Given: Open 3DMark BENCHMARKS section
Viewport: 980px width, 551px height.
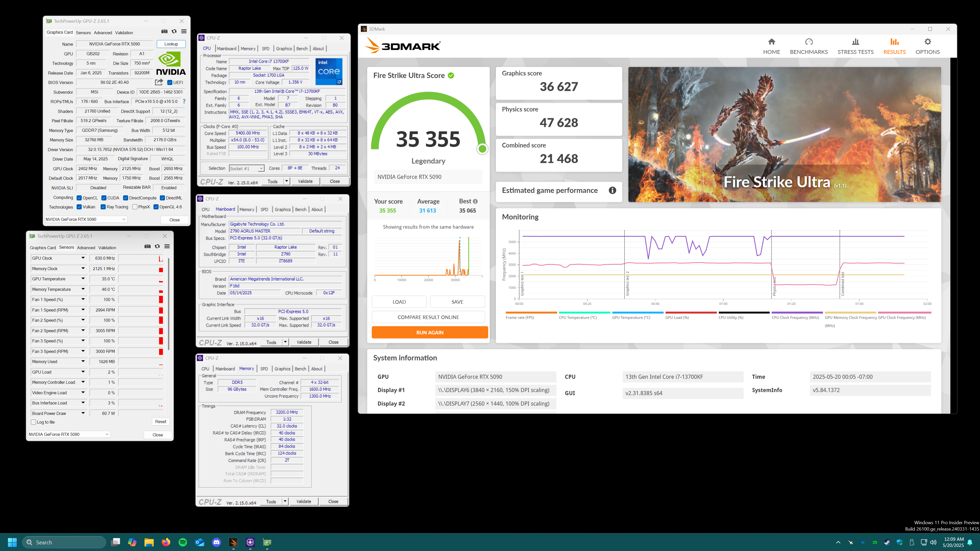Looking at the screenshot, I should click(x=809, y=46).
